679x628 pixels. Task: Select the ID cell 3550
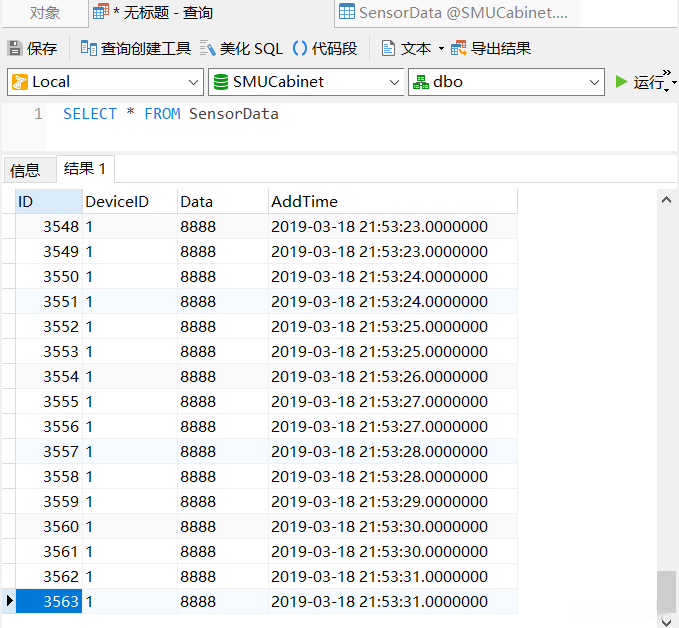coord(49,276)
